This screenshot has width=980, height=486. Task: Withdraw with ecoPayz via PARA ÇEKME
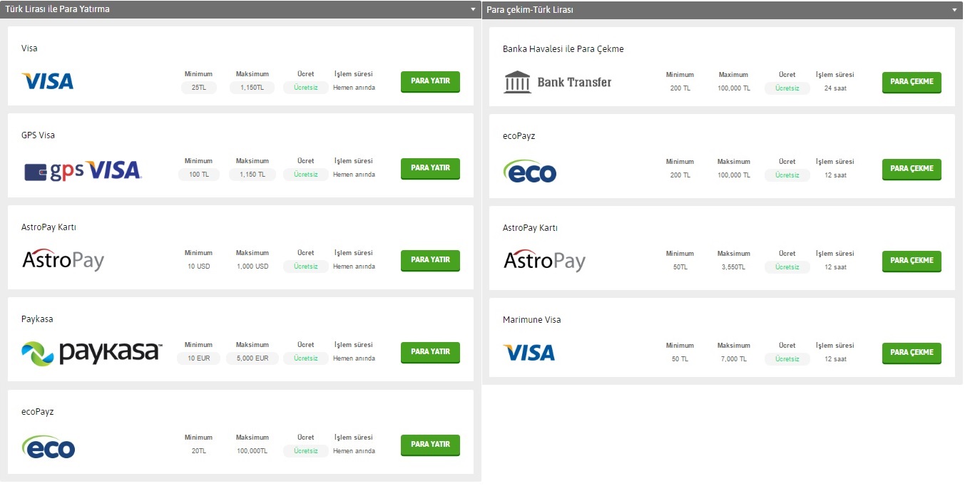912,169
